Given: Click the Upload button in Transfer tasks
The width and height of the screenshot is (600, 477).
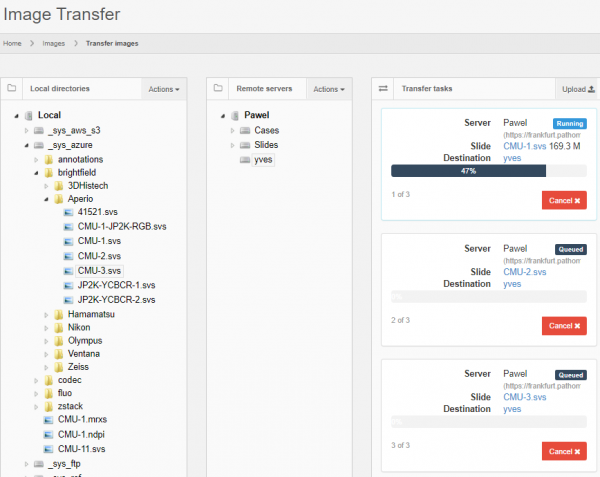Looking at the screenshot, I should [577, 89].
